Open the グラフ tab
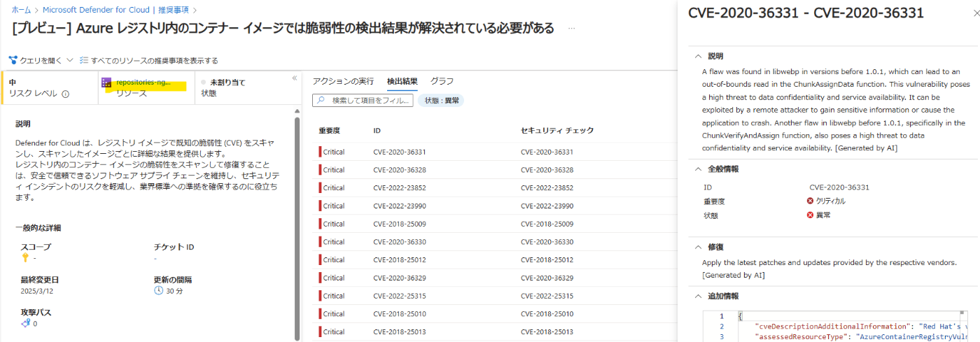The height and width of the screenshot is (342, 980). 442,81
